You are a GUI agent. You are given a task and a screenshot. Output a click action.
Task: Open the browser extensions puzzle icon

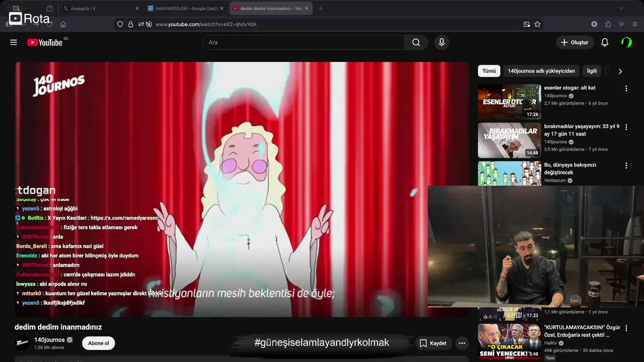(608, 24)
